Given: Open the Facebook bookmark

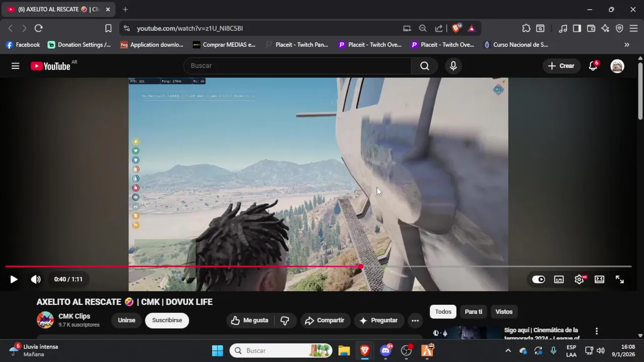Looking at the screenshot, I should tap(23, 45).
